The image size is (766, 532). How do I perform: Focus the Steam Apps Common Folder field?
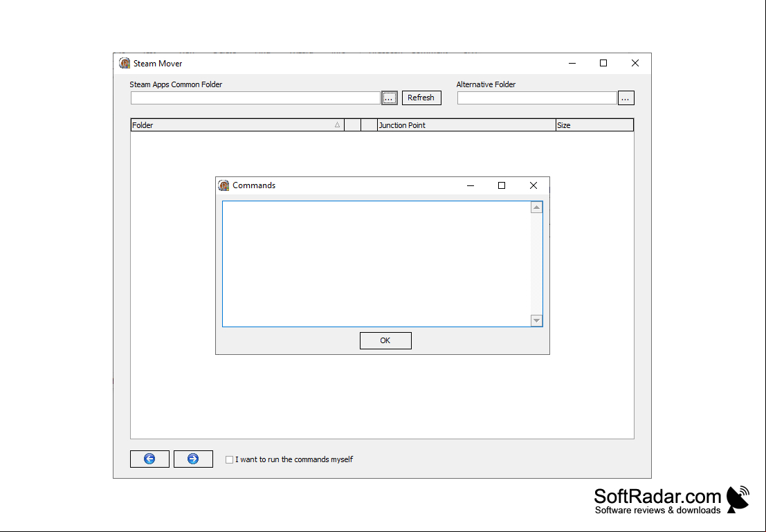(x=255, y=98)
